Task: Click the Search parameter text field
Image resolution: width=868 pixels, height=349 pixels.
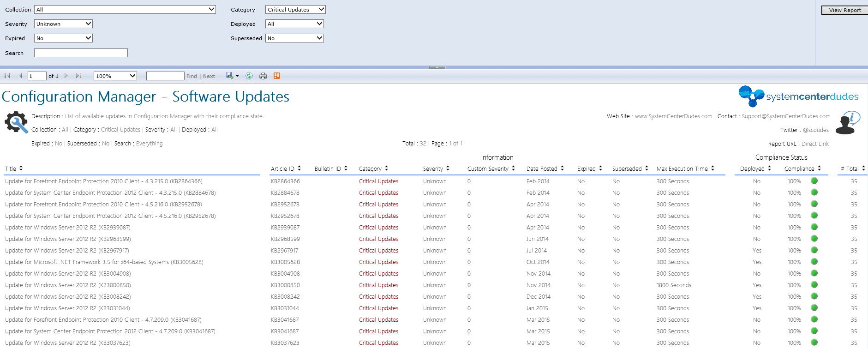Action: [x=81, y=53]
